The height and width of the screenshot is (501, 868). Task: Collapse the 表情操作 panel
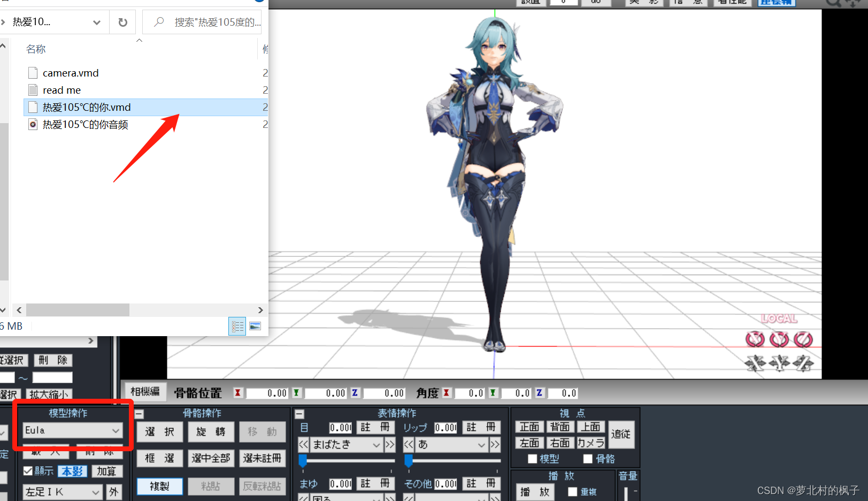coord(299,414)
